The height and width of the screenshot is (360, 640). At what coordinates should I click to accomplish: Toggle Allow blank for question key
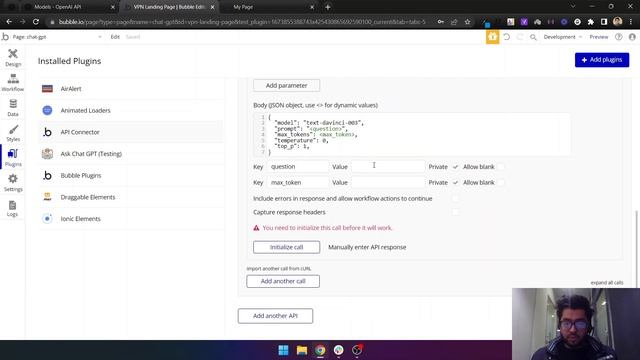pyautogui.click(x=500, y=167)
